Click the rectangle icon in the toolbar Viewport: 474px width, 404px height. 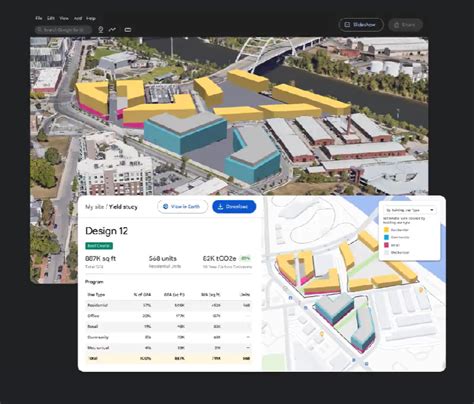click(x=128, y=30)
